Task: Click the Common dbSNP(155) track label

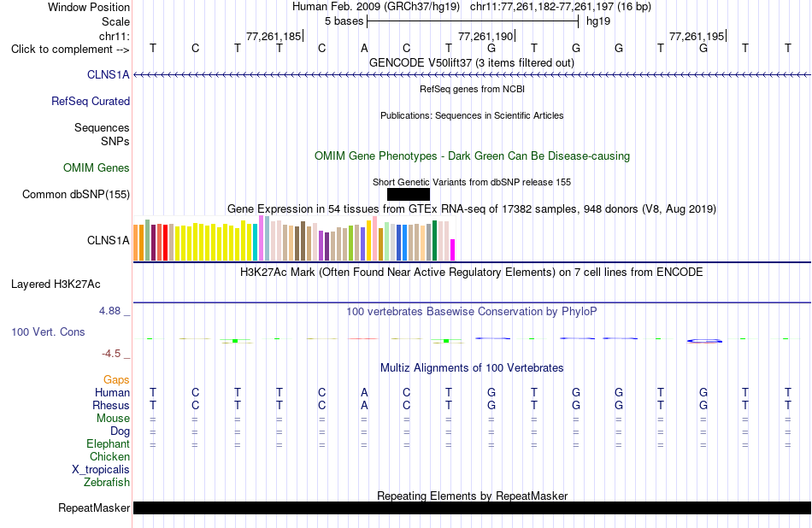Action: coord(75,194)
